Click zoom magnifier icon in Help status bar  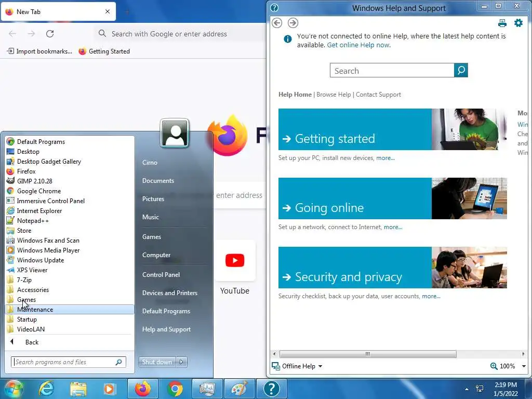[494, 366]
